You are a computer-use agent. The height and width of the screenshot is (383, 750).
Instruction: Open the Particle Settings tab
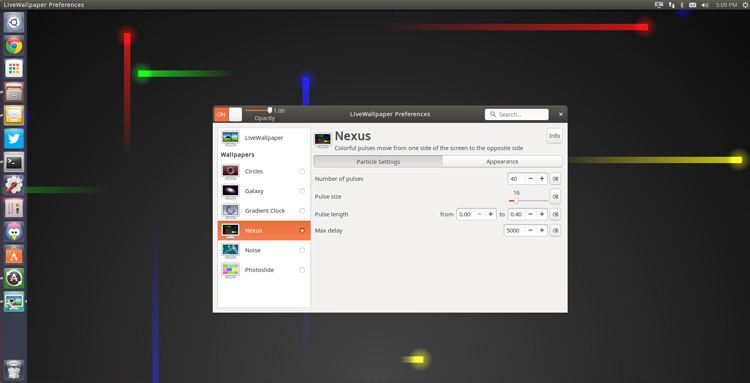click(378, 162)
